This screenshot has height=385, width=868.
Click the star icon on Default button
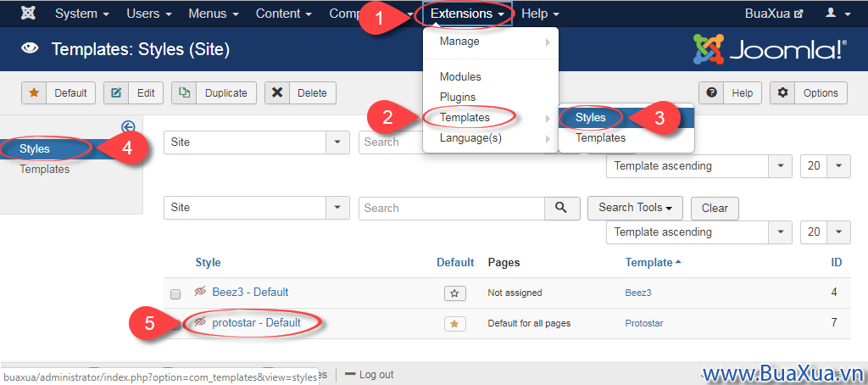click(x=34, y=93)
